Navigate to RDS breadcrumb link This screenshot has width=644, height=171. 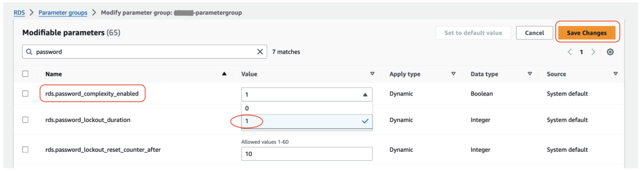[19, 13]
